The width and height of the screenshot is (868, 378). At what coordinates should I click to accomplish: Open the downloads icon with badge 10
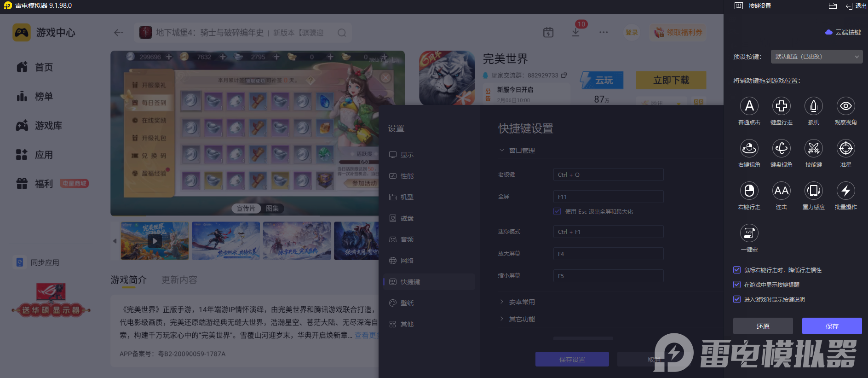click(575, 32)
